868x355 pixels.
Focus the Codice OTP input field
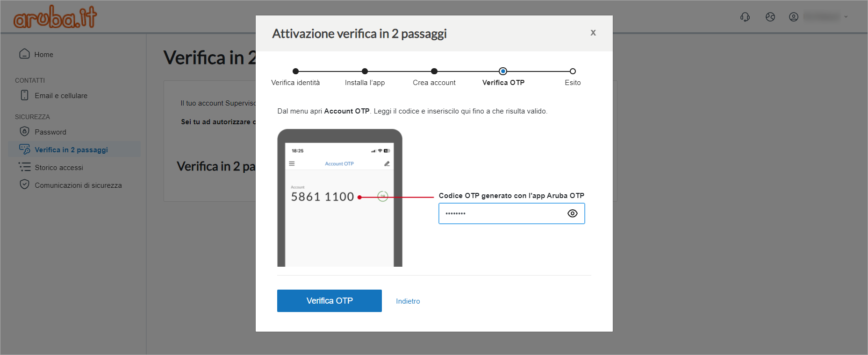(500, 213)
